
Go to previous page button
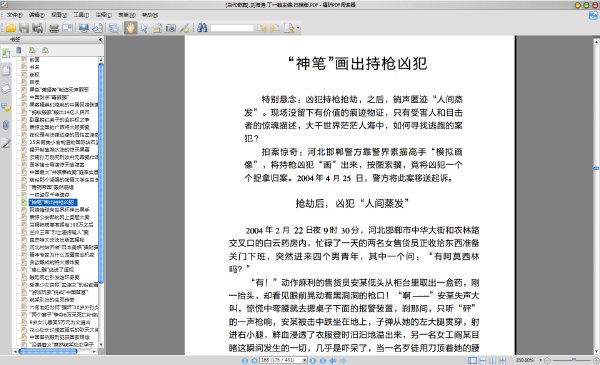(254, 360)
